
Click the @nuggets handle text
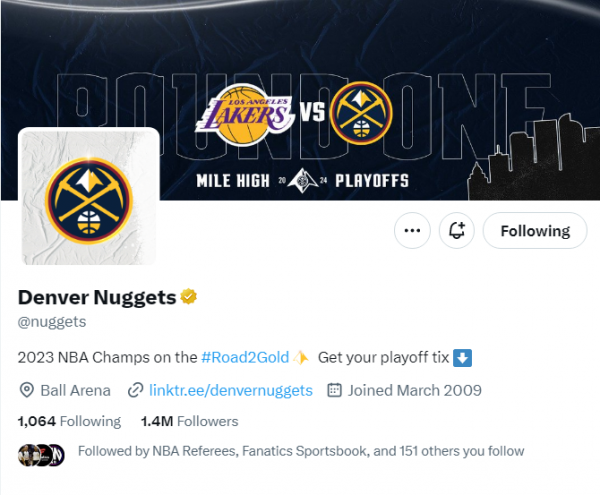(x=52, y=321)
